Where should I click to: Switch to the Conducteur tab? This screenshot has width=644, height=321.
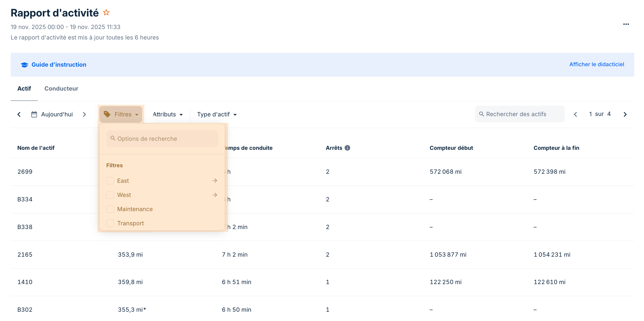click(61, 89)
